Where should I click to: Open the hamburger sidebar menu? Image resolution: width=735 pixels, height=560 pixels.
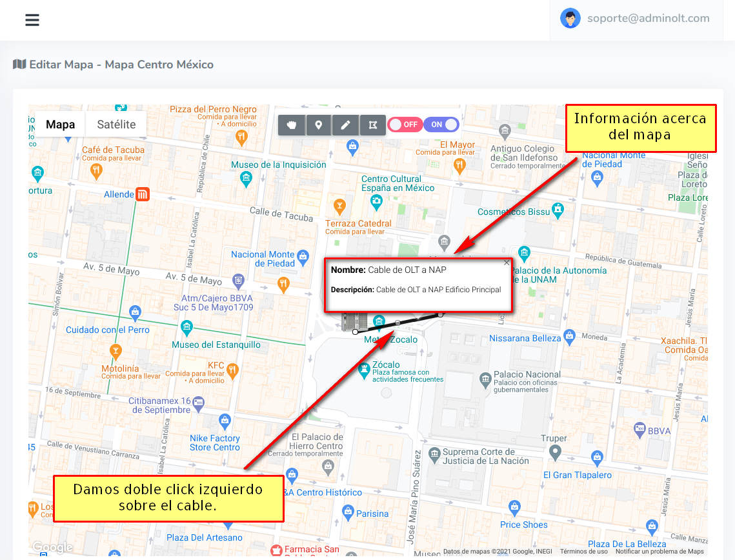click(x=32, y=20)
